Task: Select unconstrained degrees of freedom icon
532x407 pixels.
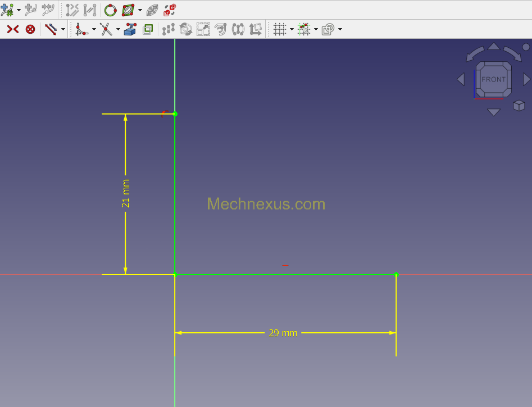Action: pos(110,10)
